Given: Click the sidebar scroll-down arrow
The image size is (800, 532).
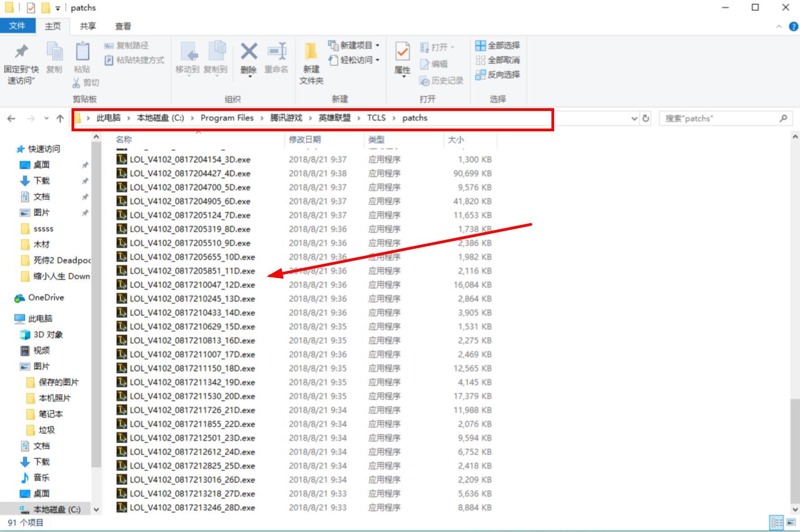Looking at the screenshot, I should click(96, 509).
